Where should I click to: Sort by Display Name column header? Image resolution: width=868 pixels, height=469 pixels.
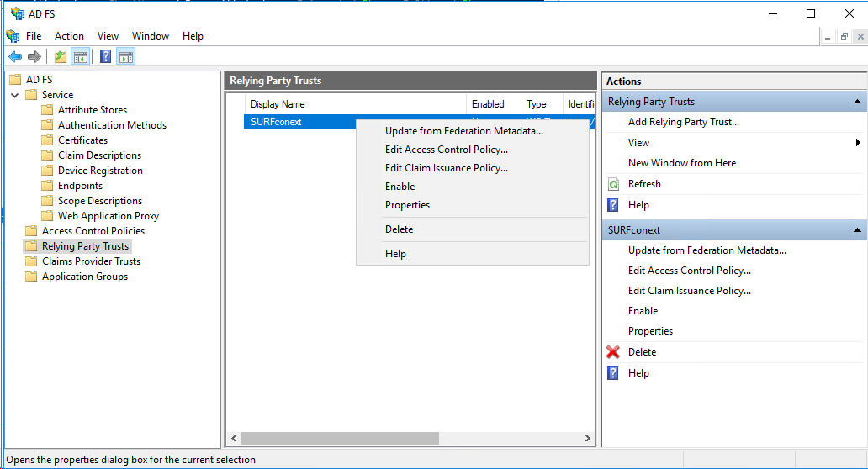[356, 104]
